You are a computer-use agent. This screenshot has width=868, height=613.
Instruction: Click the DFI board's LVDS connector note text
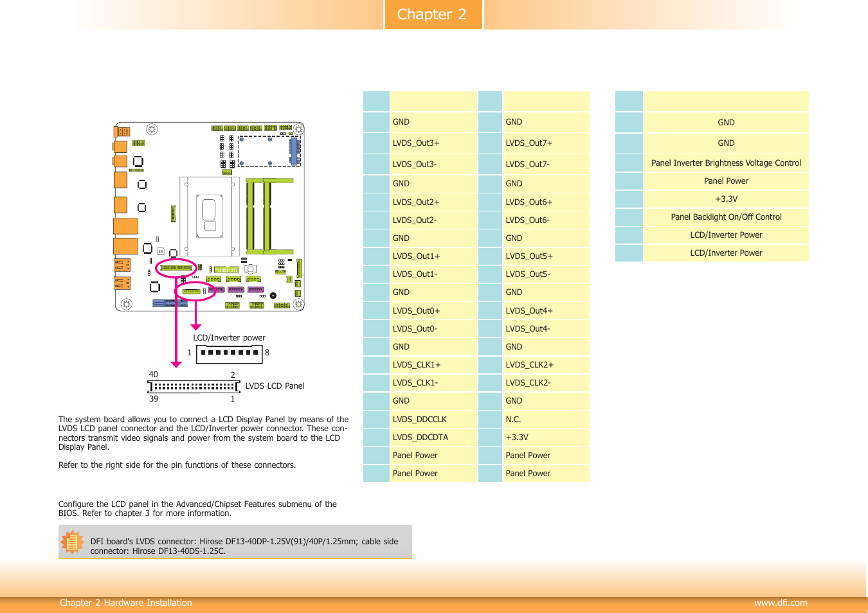pyautogui.click(x=244, y=546)
